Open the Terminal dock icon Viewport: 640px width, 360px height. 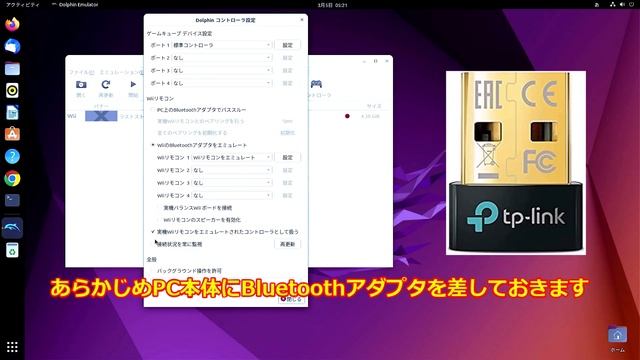[12, 200]
